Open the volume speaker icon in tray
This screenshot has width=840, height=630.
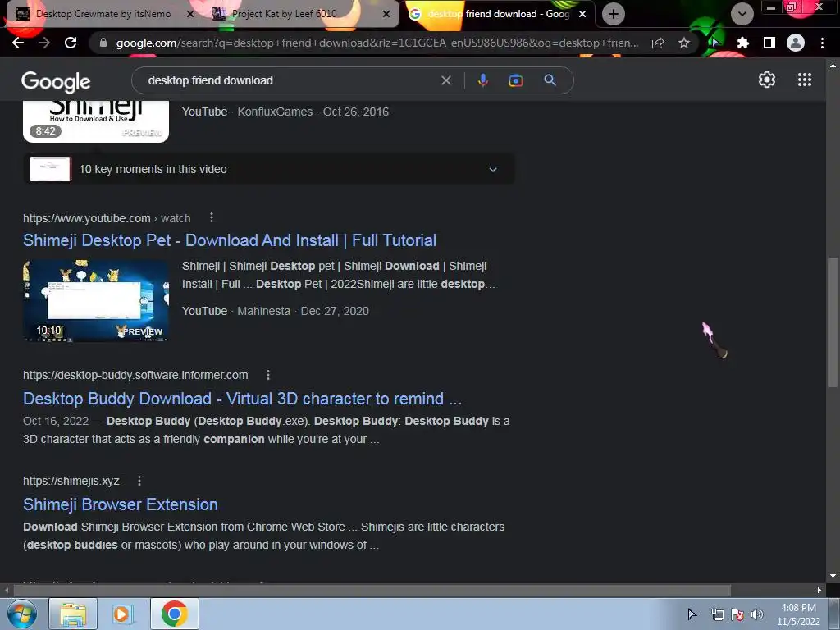coord(757,614)
